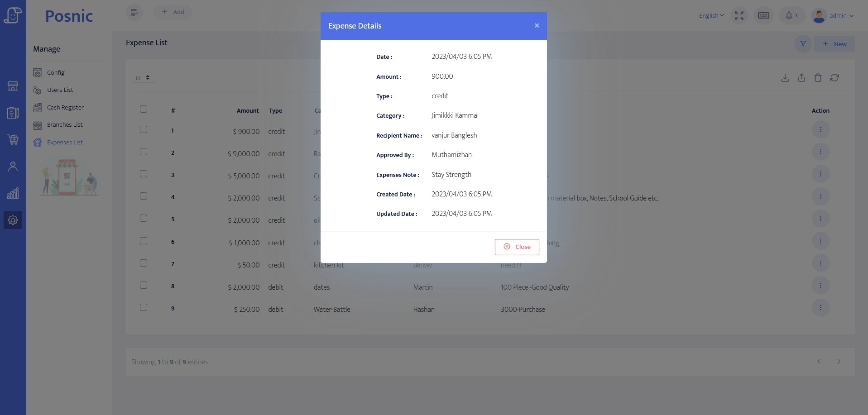Open the page size 10 dropdown
This screenshot has width=868, height=415.
tap(144, 78)
